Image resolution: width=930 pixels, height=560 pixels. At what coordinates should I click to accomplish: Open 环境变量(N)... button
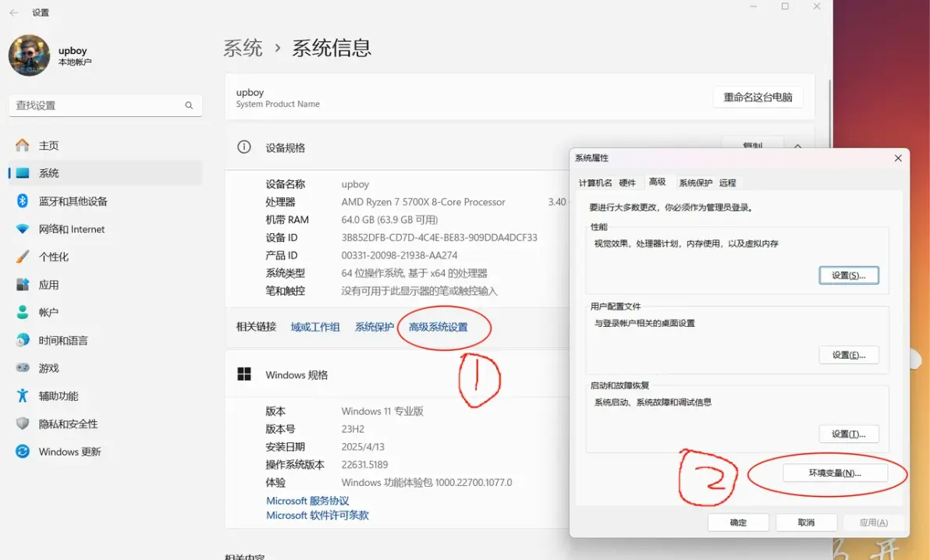point(835,473)
